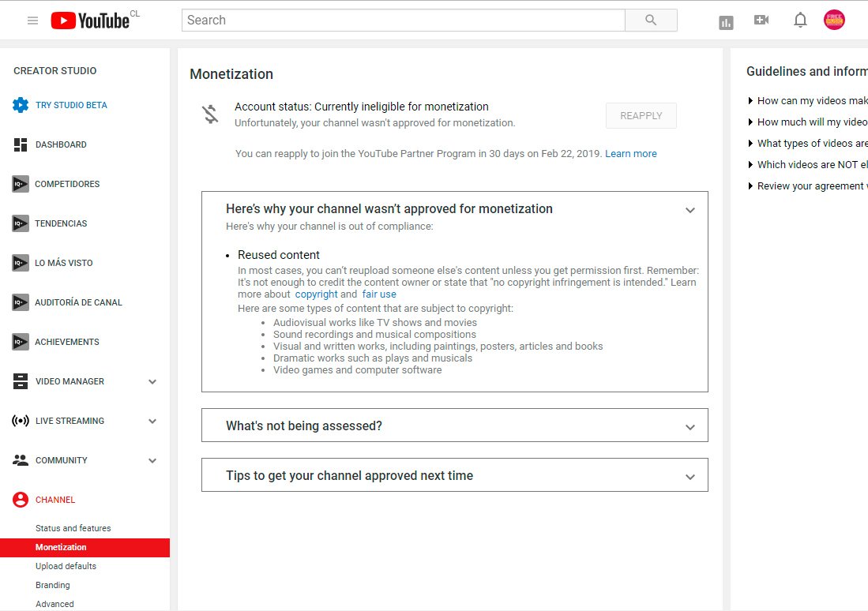Click the Dashboard grid icon
This screenshot has width=868, height=611.
[x=21, y=144]
